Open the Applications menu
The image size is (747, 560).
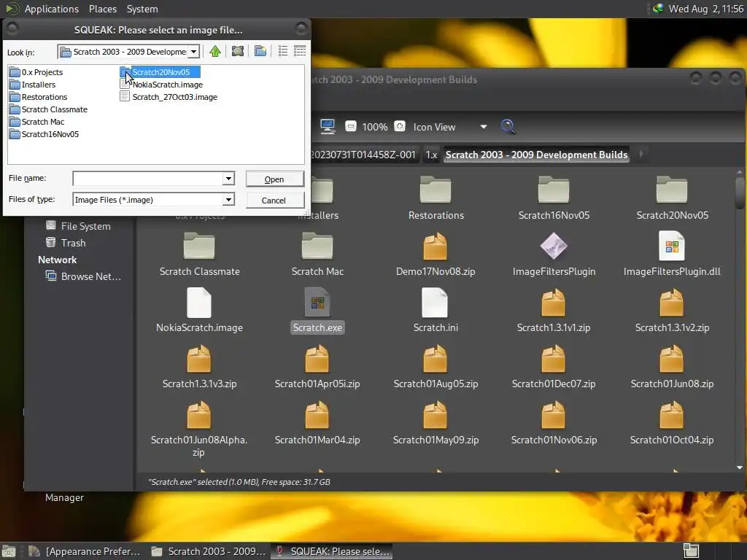(52, 9)
